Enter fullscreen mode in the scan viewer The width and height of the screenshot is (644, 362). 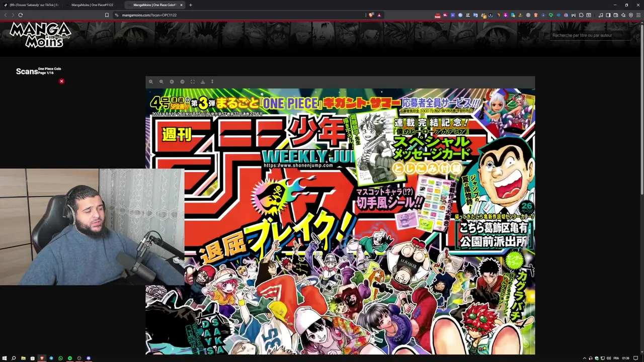(x=193, y=81)
